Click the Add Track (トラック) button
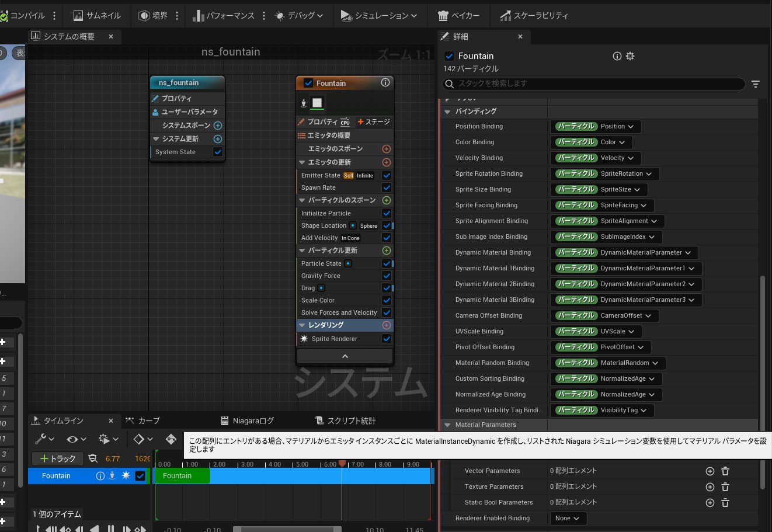Viewport: 772px width, 532px height. point(58,458)
